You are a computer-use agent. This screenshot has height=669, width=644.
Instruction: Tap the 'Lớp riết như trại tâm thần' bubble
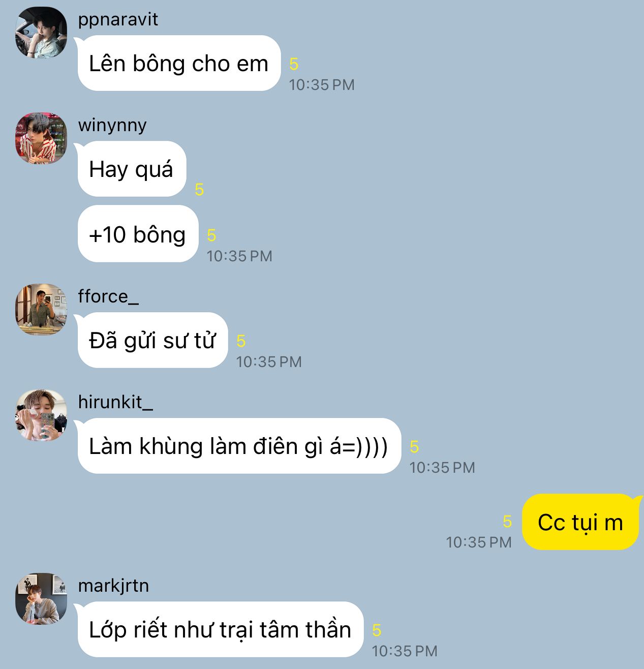[x=220, y=629]
